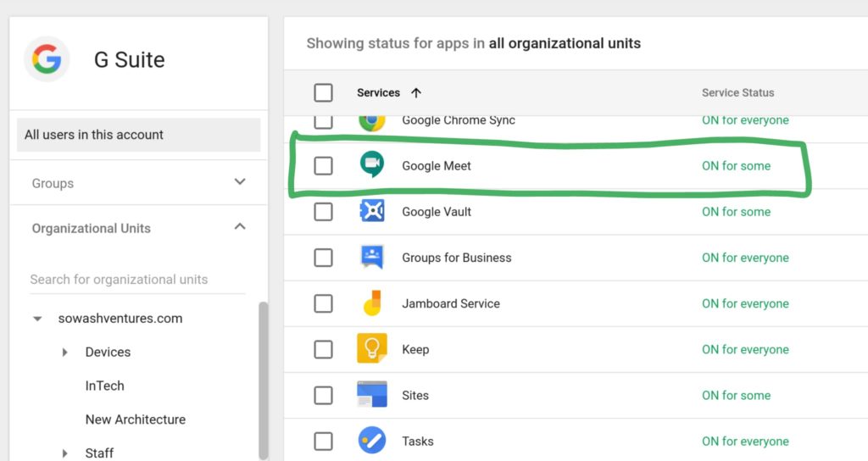Open the Keep service name

[415, 350]
